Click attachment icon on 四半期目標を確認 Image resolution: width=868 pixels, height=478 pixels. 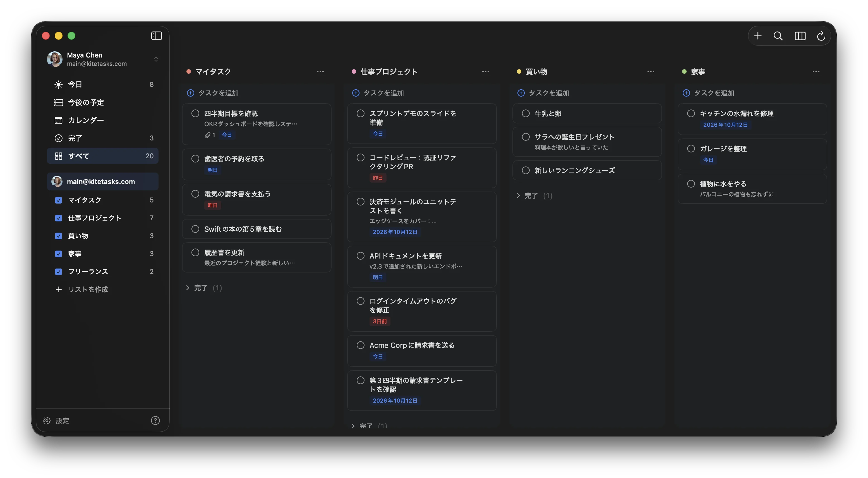click(x=208, y=135)
